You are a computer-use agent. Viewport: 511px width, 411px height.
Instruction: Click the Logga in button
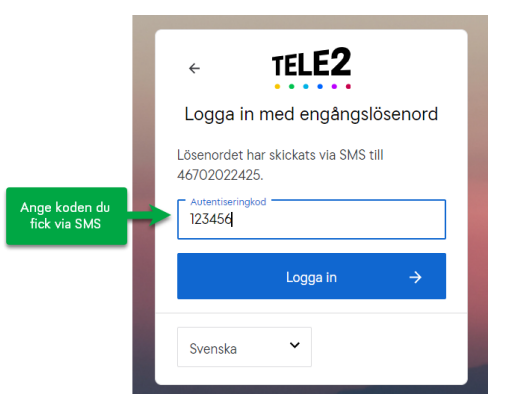pyautogui.click(x=311, y=276)
